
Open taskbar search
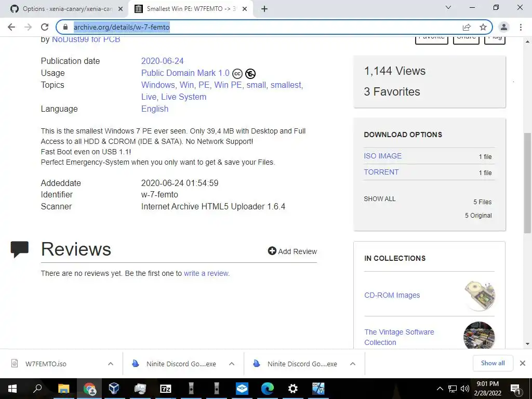click(37, 389)
